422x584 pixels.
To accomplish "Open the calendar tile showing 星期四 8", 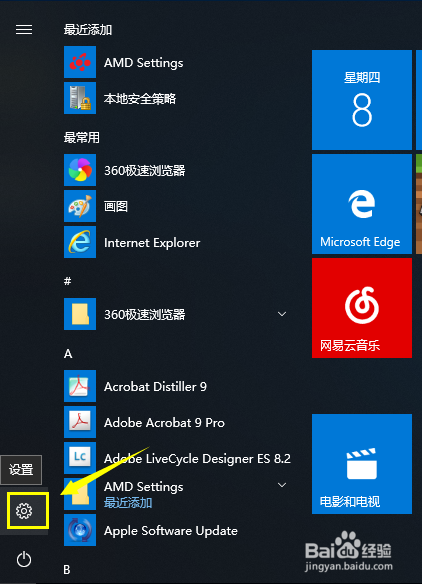I will point(362,100).
